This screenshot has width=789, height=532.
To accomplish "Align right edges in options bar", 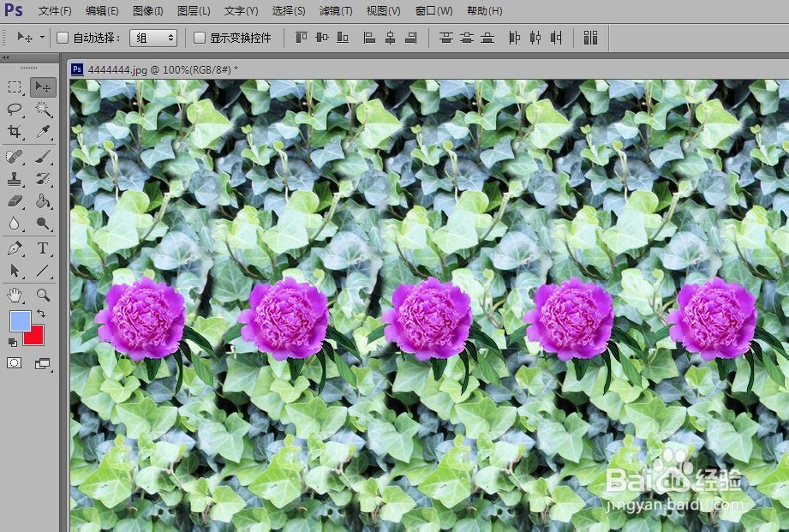I will coord(411,37).
